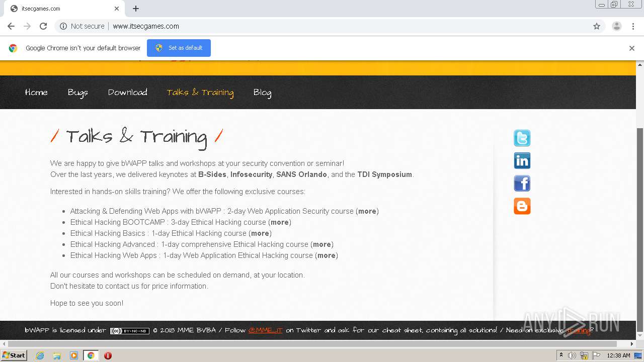Click the horizontal scrollbar left arrow

[x=4, y=344]
